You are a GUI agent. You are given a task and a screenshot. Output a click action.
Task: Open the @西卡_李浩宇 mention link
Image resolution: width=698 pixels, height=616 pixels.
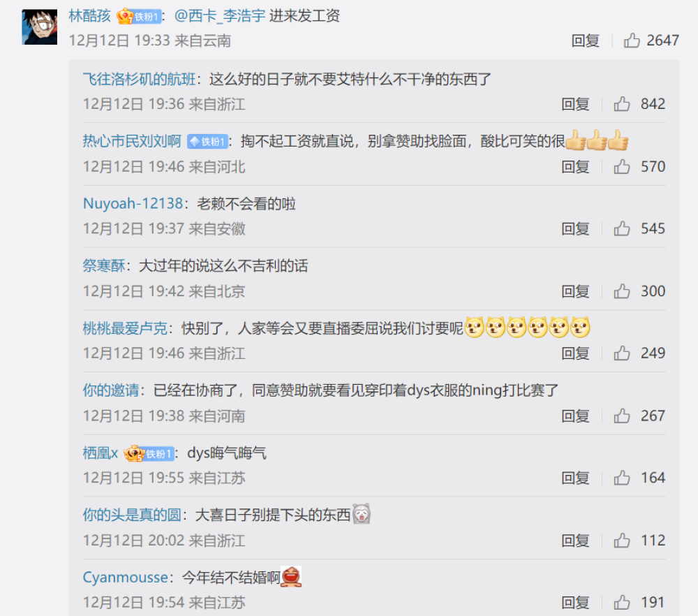pyautogui.click(x=219, y=16)
